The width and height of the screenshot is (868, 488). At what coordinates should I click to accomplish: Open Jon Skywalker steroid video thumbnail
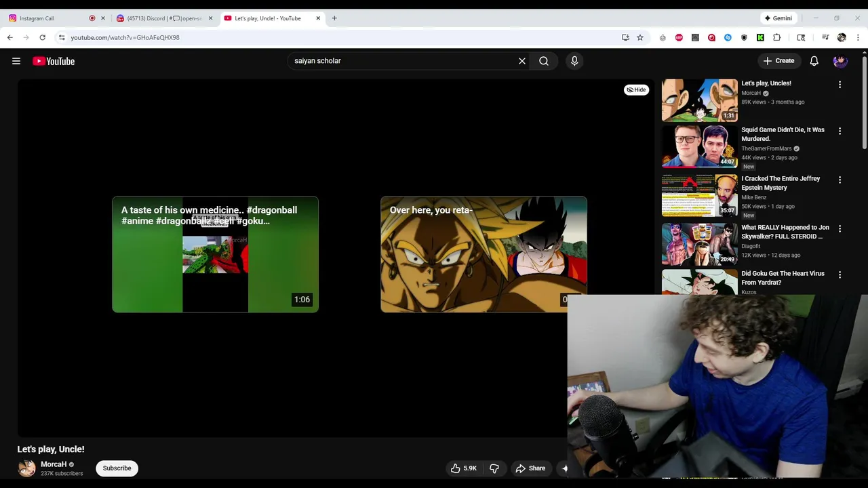pyautogui.click(x=699, y=244)
